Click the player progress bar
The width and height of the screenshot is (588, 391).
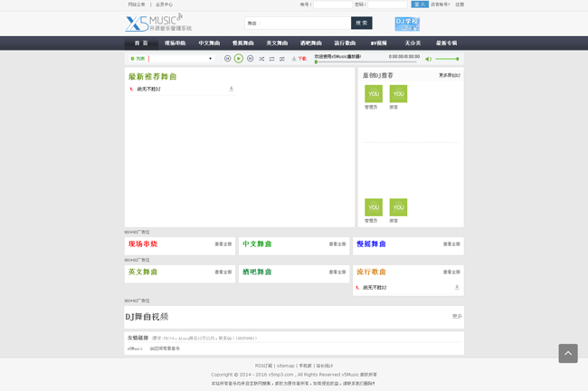click(x=365, y=62)
